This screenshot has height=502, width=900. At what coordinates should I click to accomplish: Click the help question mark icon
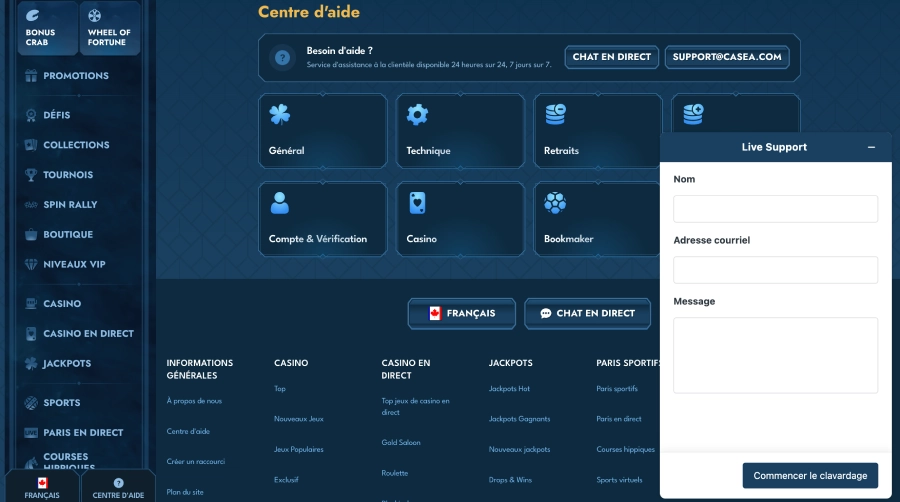click(282, 57)
